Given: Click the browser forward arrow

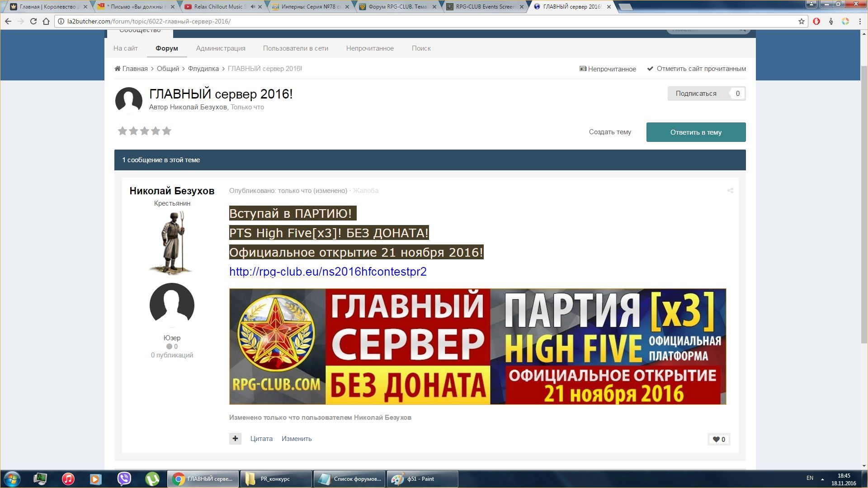Looking at the screenshot, I should (x=21, y=21).
